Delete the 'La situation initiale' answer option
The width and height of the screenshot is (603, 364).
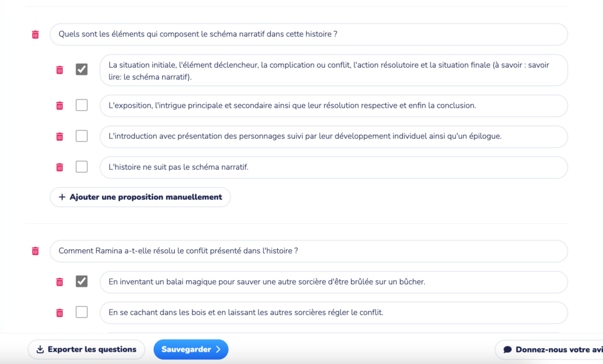point(59,70)
